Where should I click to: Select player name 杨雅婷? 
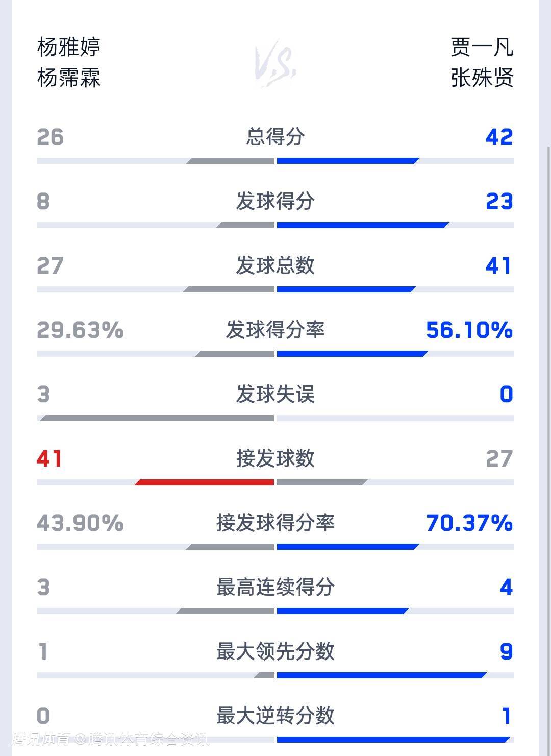(69, 47)
